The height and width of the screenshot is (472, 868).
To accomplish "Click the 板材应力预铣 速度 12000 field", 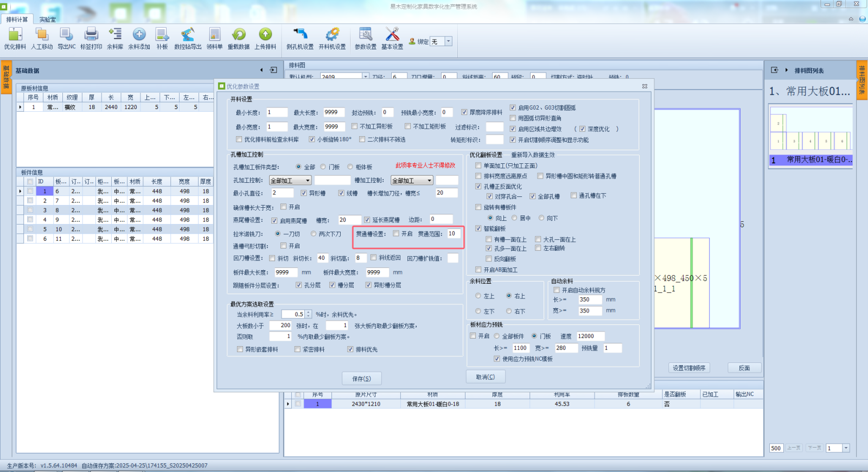I will pyautogui.click(x=590, y=336).
